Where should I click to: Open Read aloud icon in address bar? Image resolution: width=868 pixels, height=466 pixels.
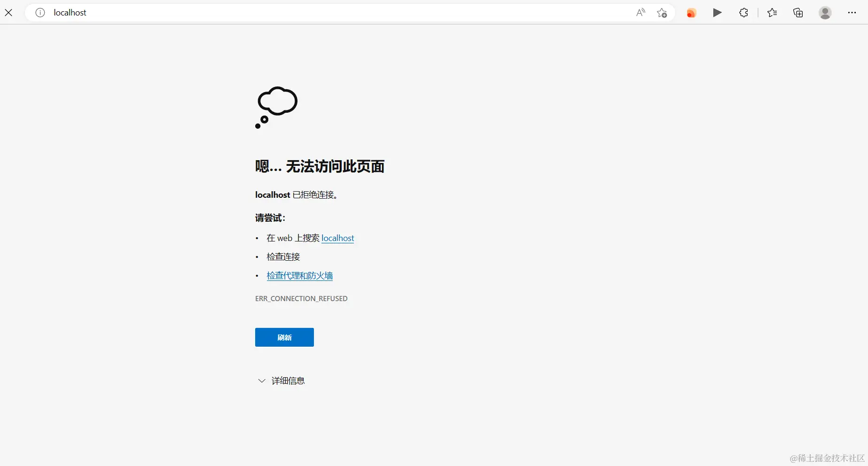point(641,13)
